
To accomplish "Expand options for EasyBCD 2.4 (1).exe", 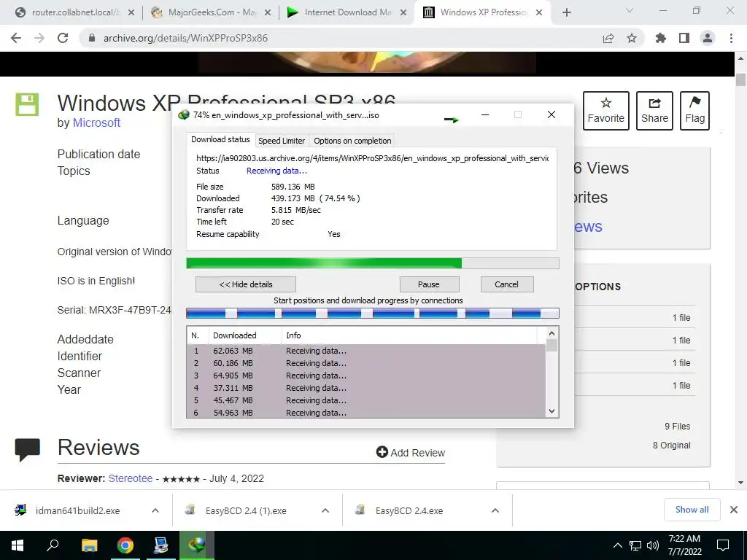I will (325, 510).
